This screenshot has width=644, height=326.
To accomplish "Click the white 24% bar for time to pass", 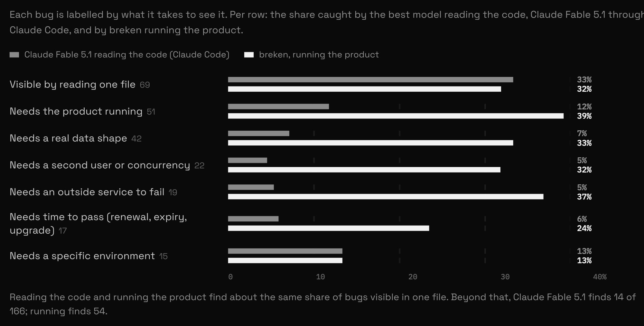I will [329, 228].
